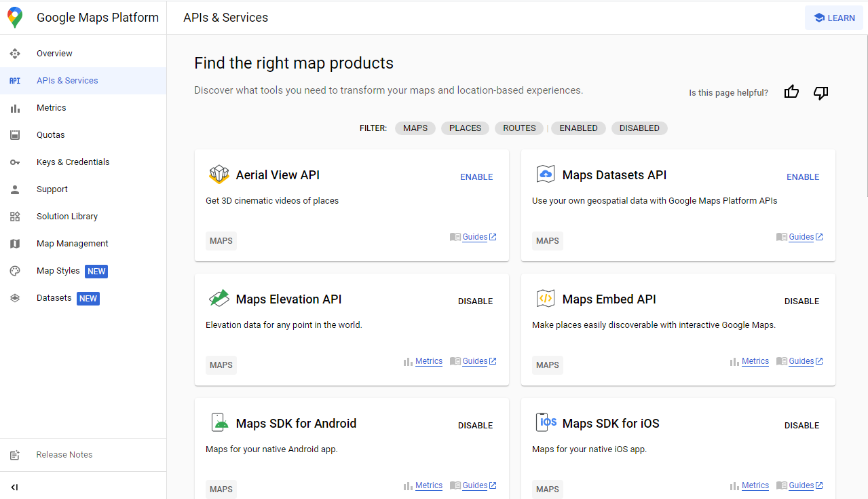Disable the Maps Elevation API

coord(475,301)
